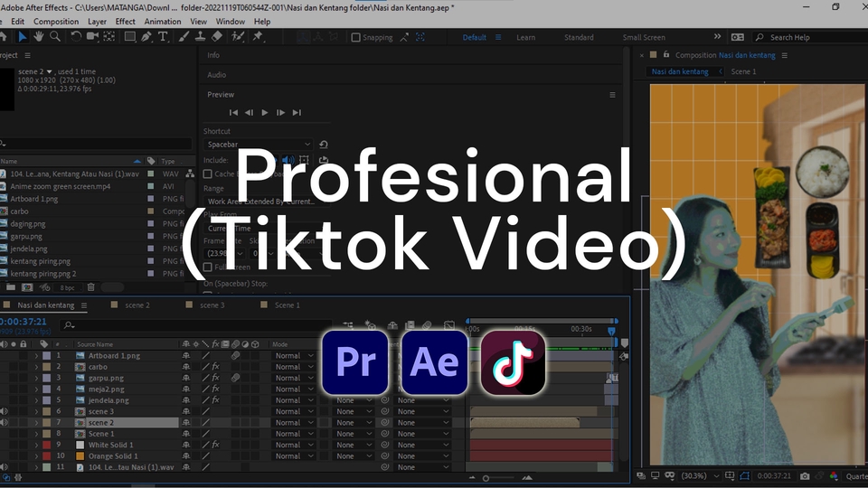The height and width of the screenshot is (488, 868).
Task: Select the Puppet Pin tool
Action: click(x=258, y=36)
